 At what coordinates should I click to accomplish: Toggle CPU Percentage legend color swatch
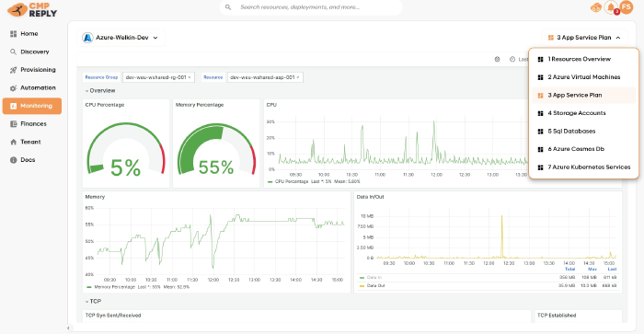point(270,181)
